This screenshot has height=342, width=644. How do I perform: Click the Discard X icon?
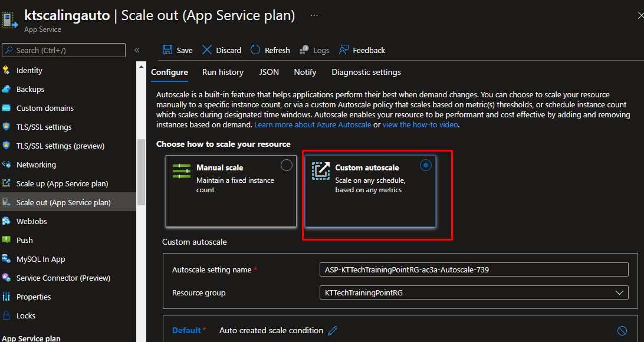207,50
